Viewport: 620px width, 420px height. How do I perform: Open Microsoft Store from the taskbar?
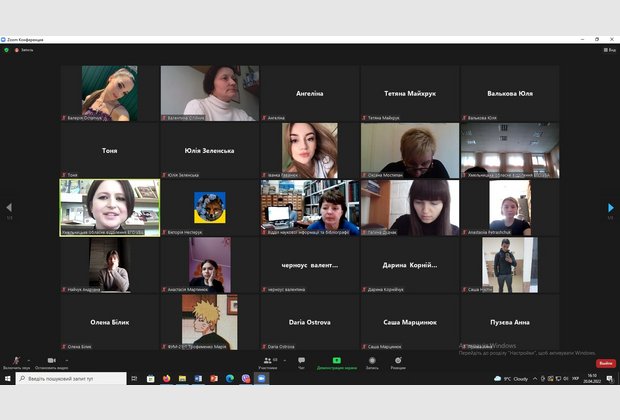coord(151,378)
